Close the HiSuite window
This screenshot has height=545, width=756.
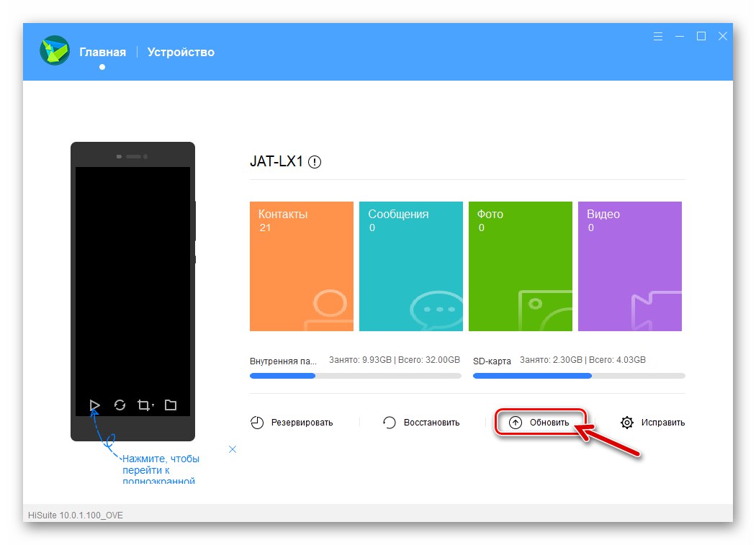point(723,36)
